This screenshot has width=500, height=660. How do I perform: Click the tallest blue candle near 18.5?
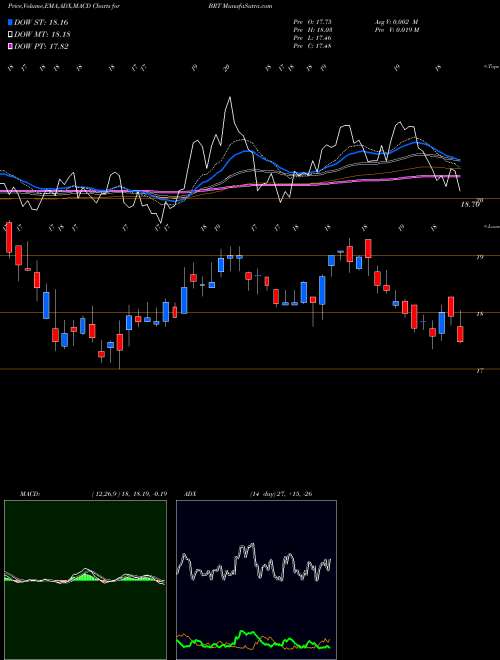322,290
